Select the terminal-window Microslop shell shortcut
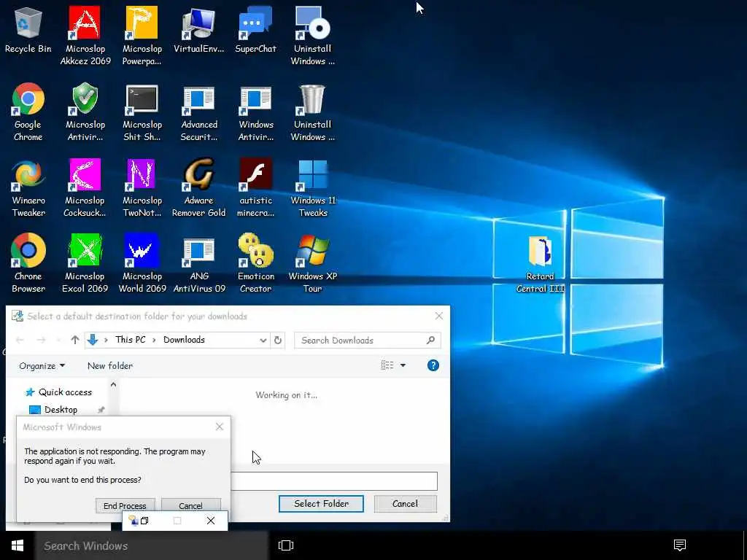747x560 pixels. [x=142, y=112]
